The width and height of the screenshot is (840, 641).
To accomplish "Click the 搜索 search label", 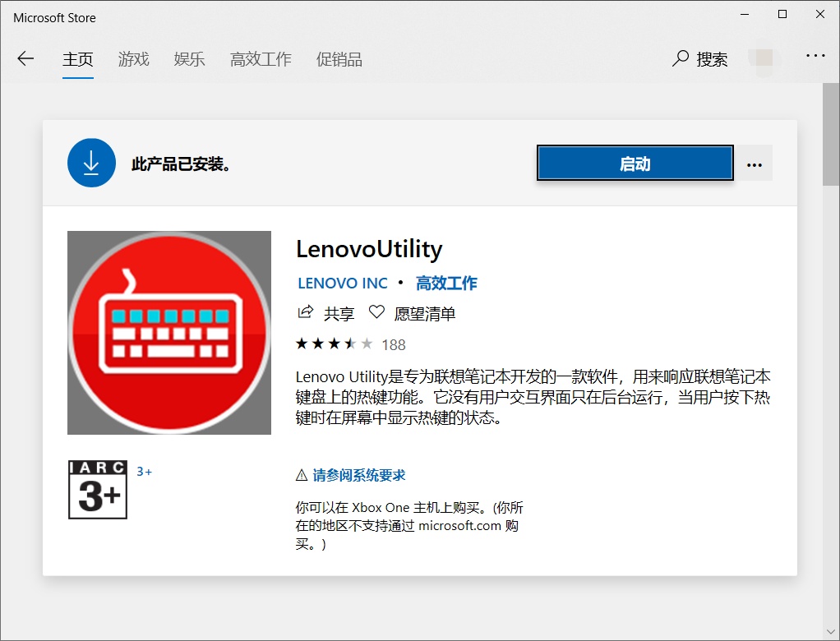I will tap(712, 59).
